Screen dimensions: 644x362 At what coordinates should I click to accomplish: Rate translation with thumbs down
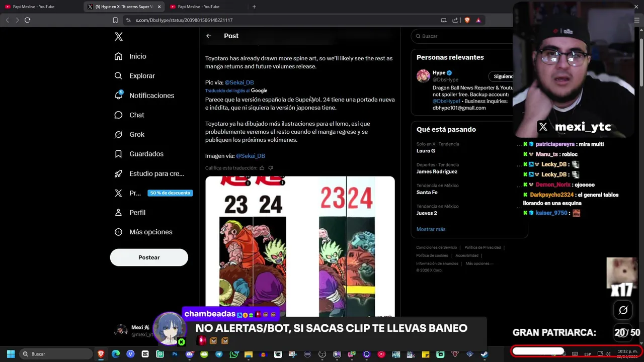click(271, 168)
